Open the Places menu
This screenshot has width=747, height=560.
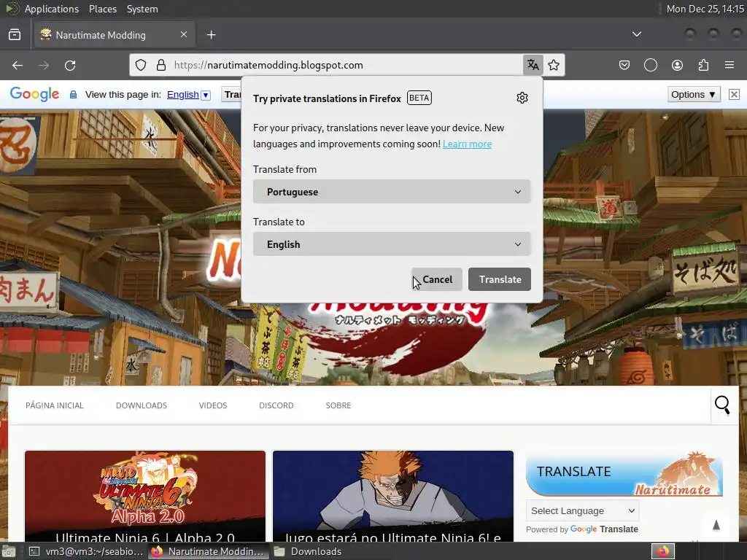coord(102,9)
